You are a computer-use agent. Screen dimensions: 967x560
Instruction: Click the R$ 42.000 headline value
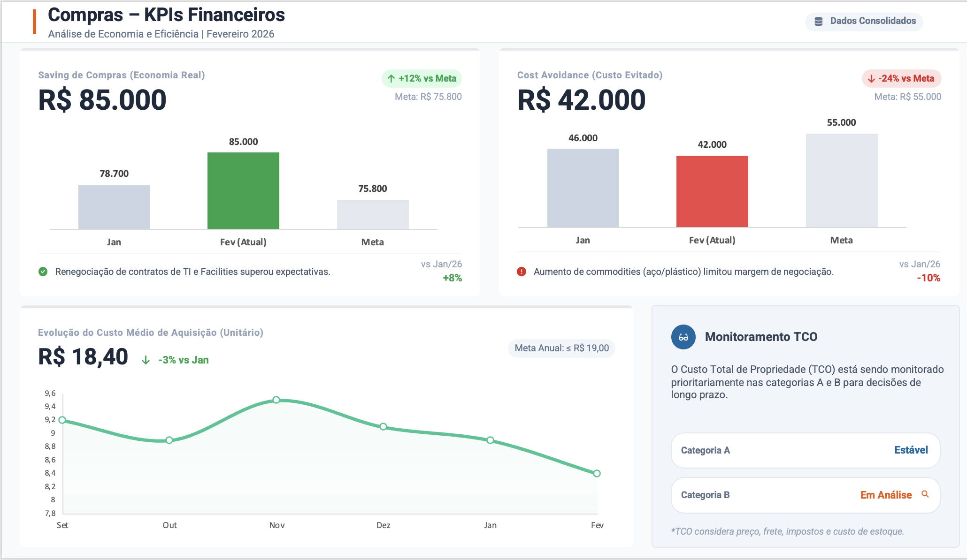pyautogui.click(x=582, y=100)
